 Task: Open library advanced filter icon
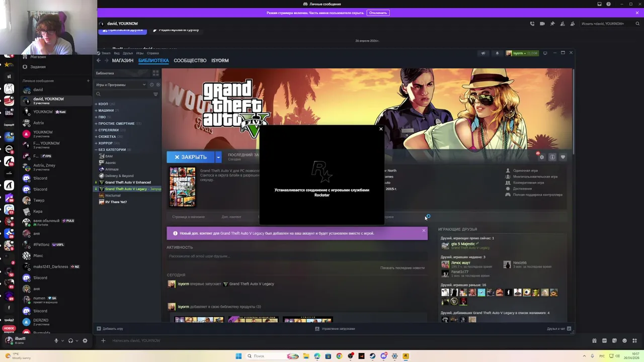[x=155, y=94]
